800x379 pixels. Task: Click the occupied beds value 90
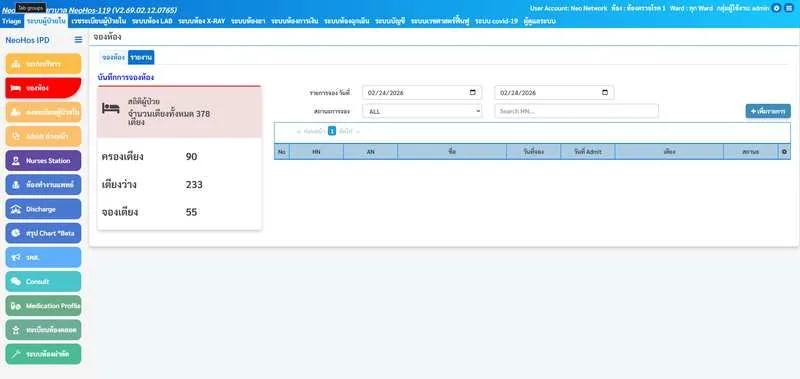[x=191, y=157]
